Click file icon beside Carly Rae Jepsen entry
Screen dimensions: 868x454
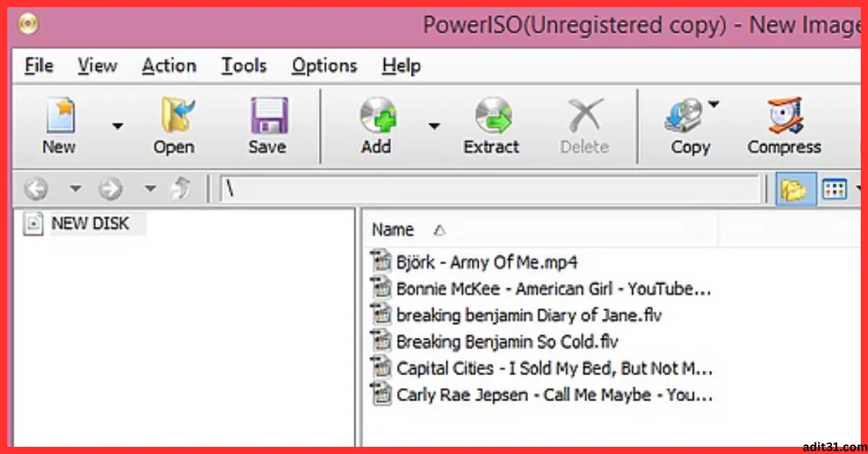(x=380, y=394)
